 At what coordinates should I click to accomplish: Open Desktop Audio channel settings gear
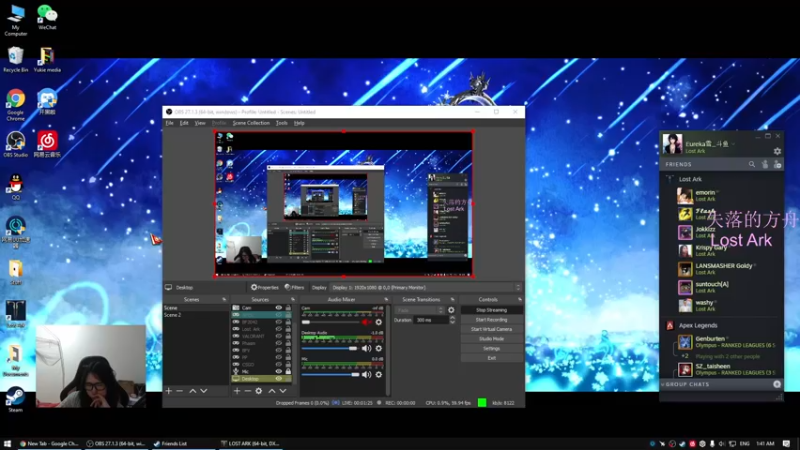[x=379, y=348]
